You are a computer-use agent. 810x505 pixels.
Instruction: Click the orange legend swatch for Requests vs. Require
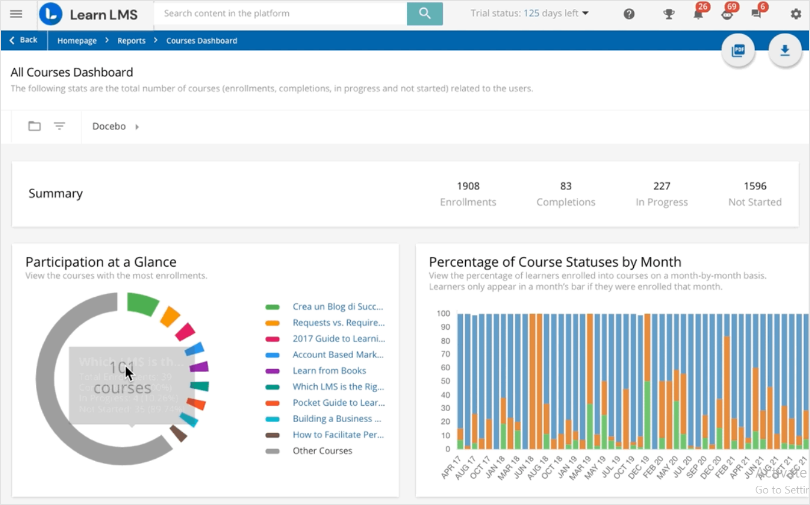272,323
